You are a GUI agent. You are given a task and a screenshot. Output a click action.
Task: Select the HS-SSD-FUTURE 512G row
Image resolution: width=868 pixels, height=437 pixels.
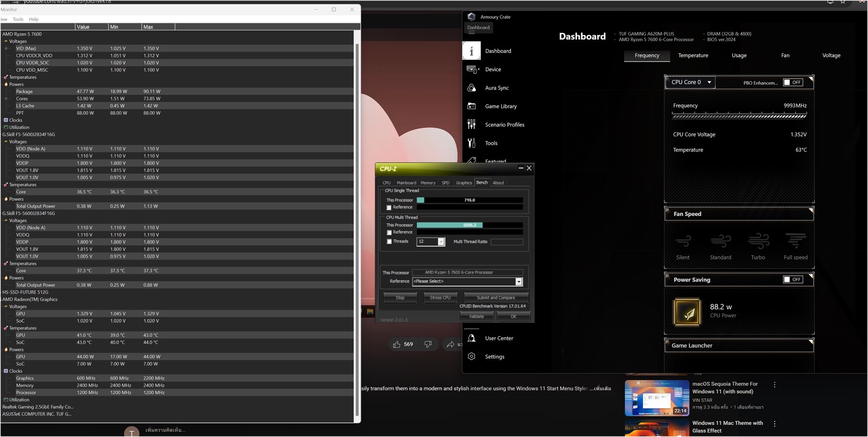[x=177, y=292]
